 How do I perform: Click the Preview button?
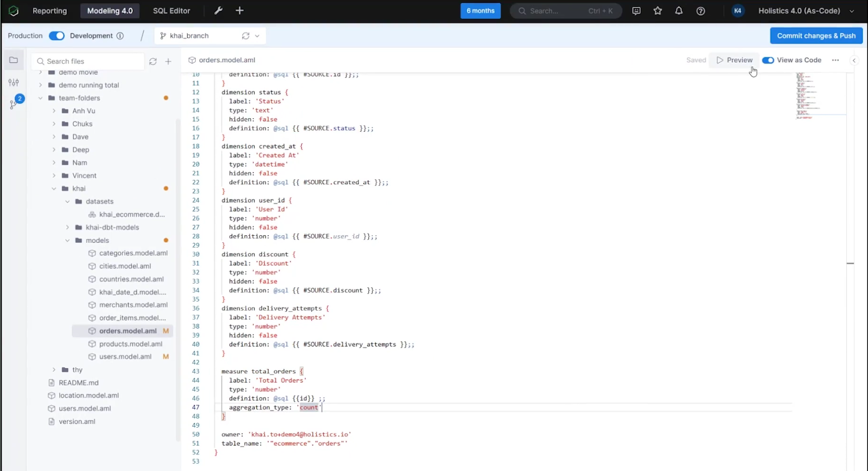(735, 60)
